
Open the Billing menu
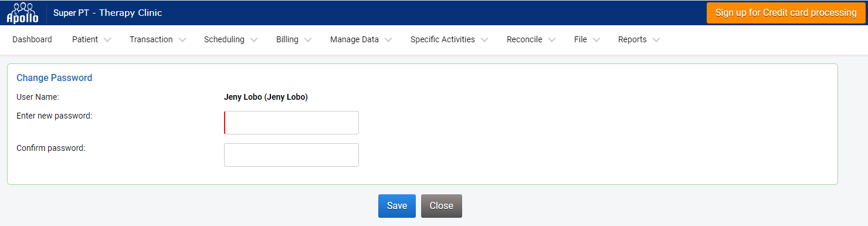point(287,39)
